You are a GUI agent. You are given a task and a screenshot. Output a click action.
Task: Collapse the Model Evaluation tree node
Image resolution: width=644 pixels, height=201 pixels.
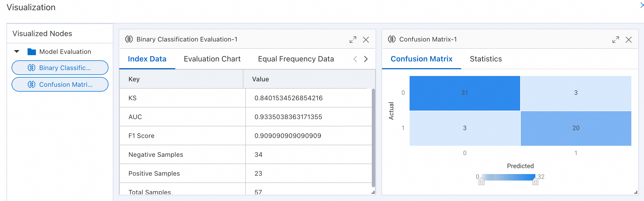[x=17, y=51]
